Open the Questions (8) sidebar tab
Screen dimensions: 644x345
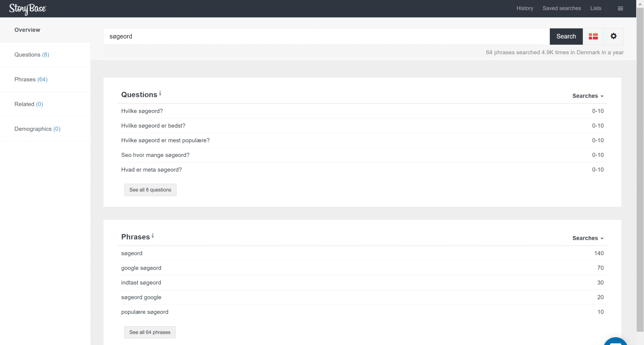(32, 55)
